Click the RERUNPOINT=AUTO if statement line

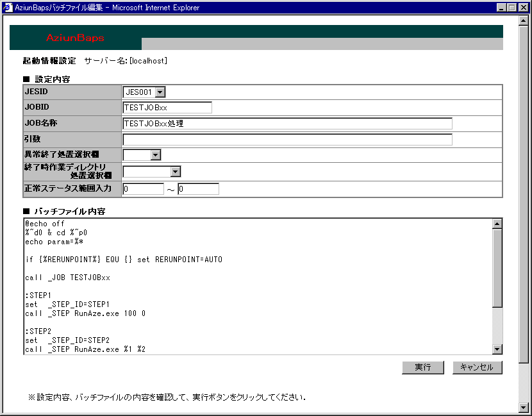(x=124, y=260)
